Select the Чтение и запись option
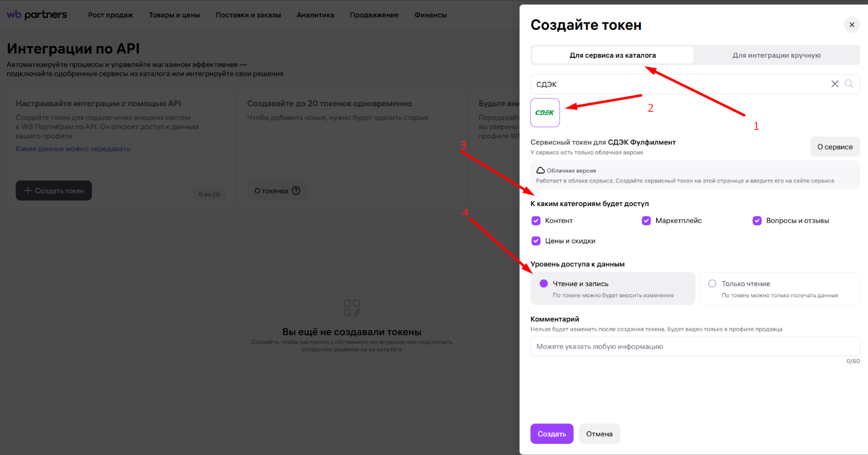 pyautogui.click(x=544, y=284)
